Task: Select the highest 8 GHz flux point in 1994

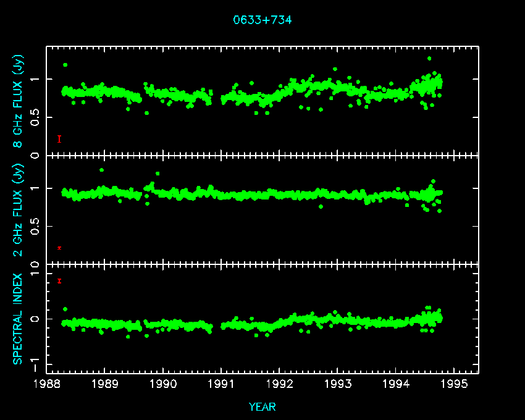Action: click(x=429, y=59)
